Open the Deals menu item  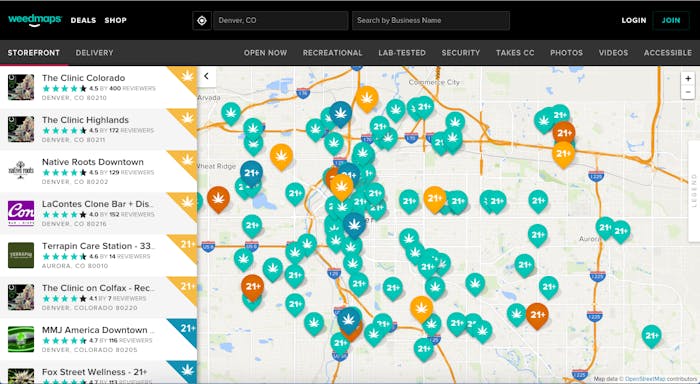click(x=83, y=21)
